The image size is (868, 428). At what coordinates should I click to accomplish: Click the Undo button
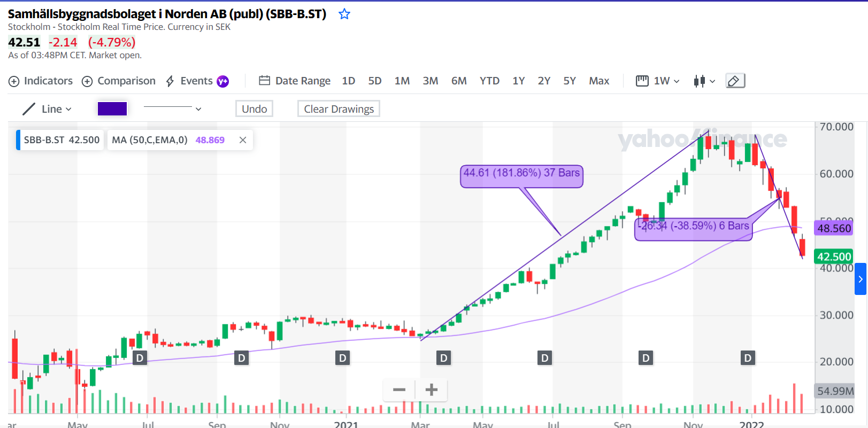point(255,108)
